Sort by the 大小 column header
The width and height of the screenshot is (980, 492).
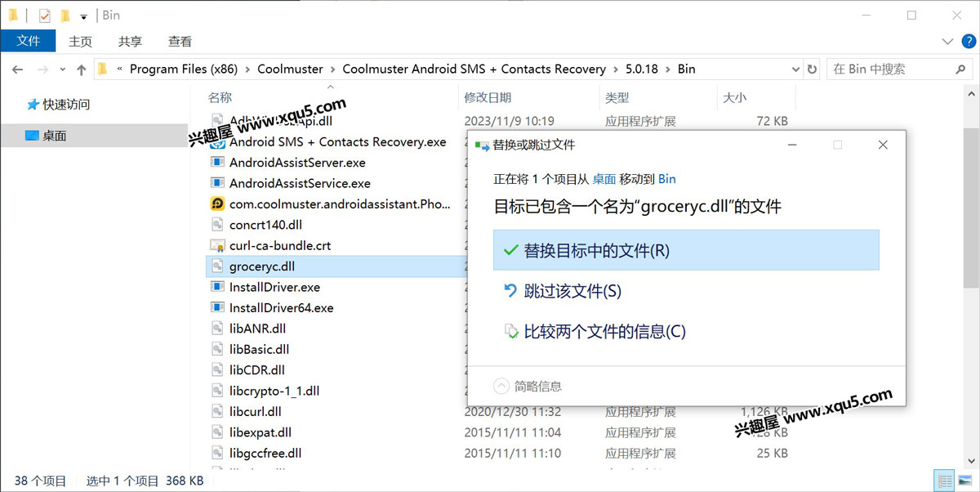[734, 98]
